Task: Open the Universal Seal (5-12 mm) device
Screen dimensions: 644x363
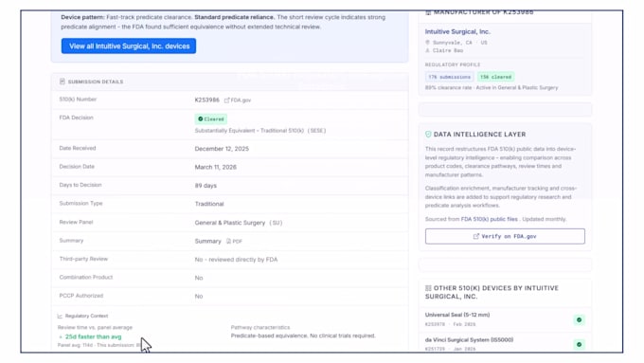Action: coord(457,315)
